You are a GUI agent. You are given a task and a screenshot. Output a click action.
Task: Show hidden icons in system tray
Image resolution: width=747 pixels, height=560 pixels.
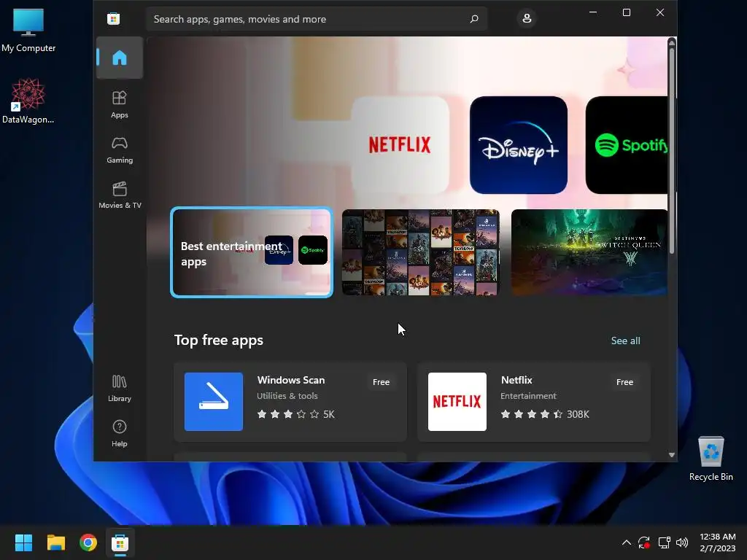627,542
